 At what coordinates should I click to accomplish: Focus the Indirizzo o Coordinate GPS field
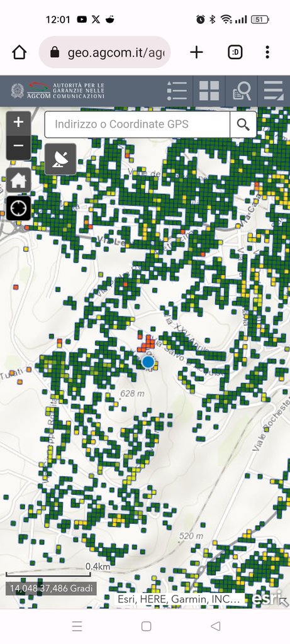point(137,125)
